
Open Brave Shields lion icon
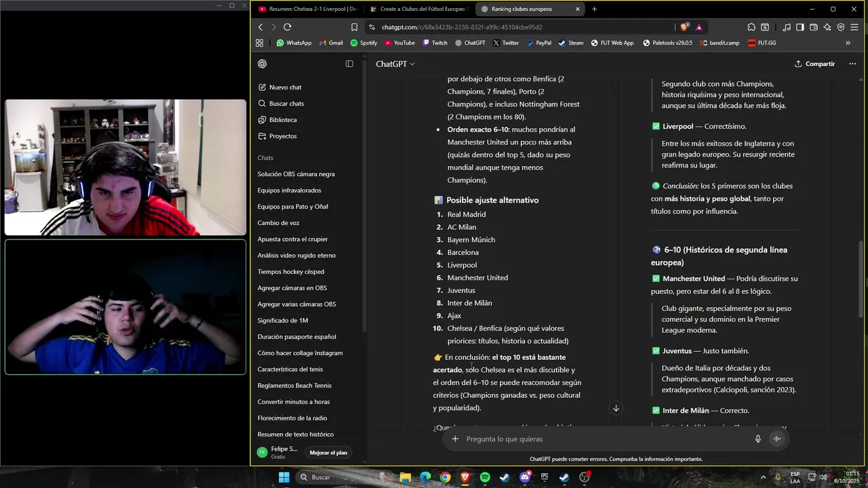[685, 27]
